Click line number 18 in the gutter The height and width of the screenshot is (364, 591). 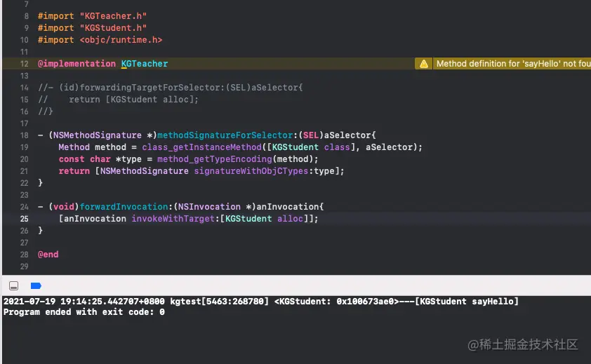tap(24, 135)
